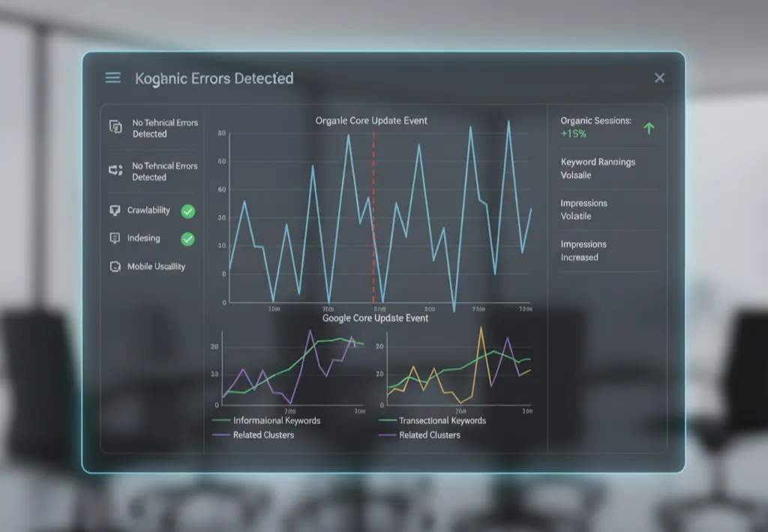Click the second No Technical Errors icon

[x=115, y=171]
